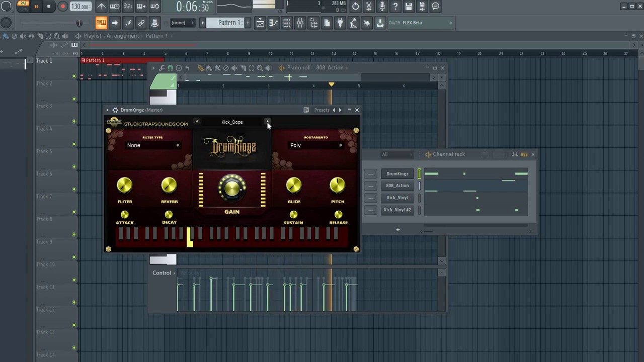Select Piano roll draw pencil tool
Viewport: 644px width, 362px height.
pyautogui.click(x=201, y=68)
